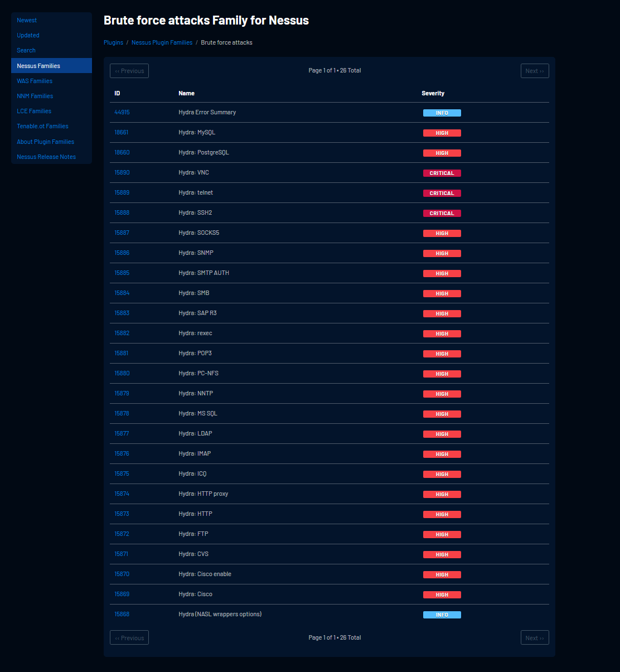Click the page heading 'Brute force attacks Family for Nessus'
The image size is (620, 672).
click(206, 20)
